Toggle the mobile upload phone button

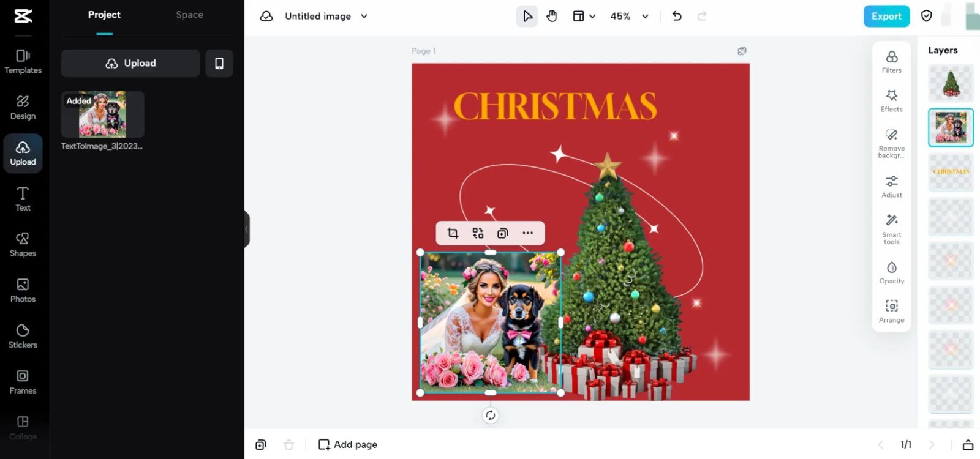coord(219,64)
